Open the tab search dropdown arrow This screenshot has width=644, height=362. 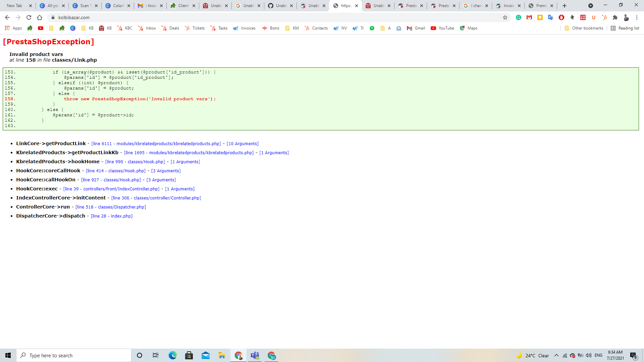point(590,6)
